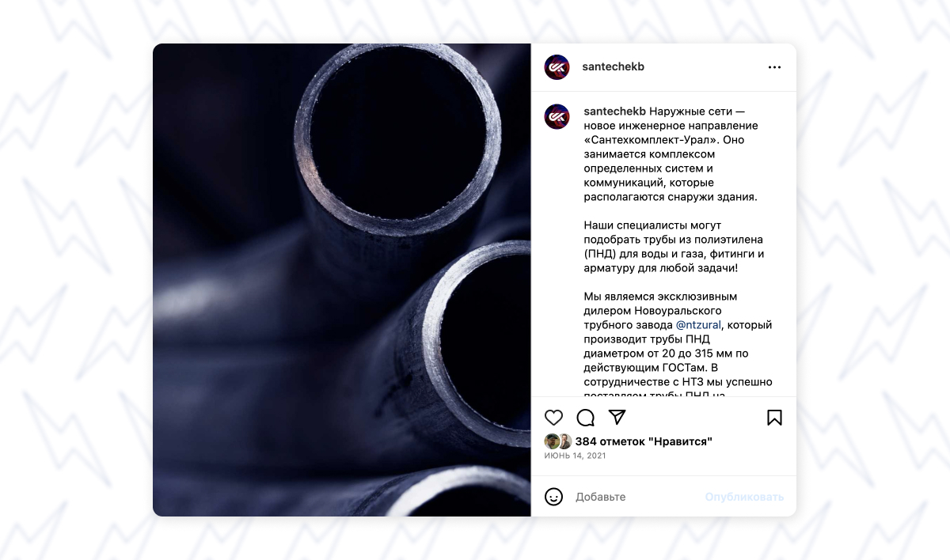Click the paragraph mentioning трубы из полиэтилена

(x=674, y=247)
